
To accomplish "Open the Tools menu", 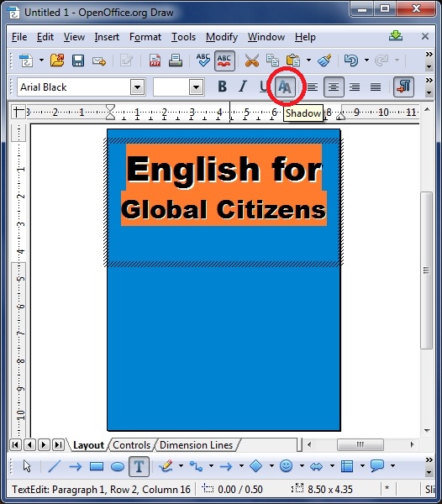I will (183, 37).
